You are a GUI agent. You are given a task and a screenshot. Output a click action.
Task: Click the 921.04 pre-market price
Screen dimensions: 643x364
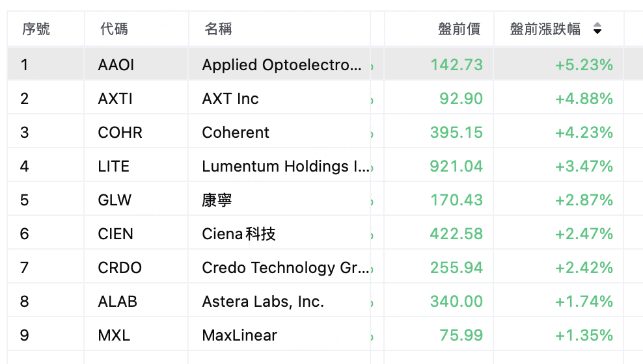tap(456, 166)
